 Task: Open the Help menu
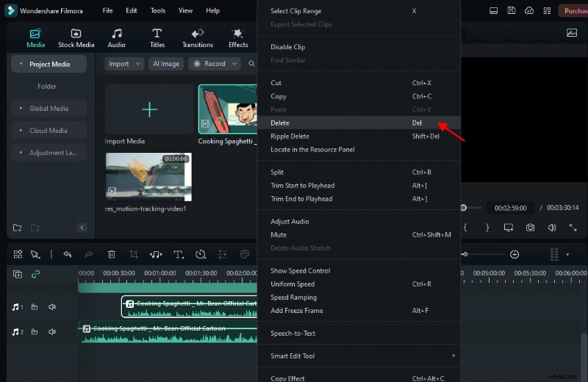[212, 10]
